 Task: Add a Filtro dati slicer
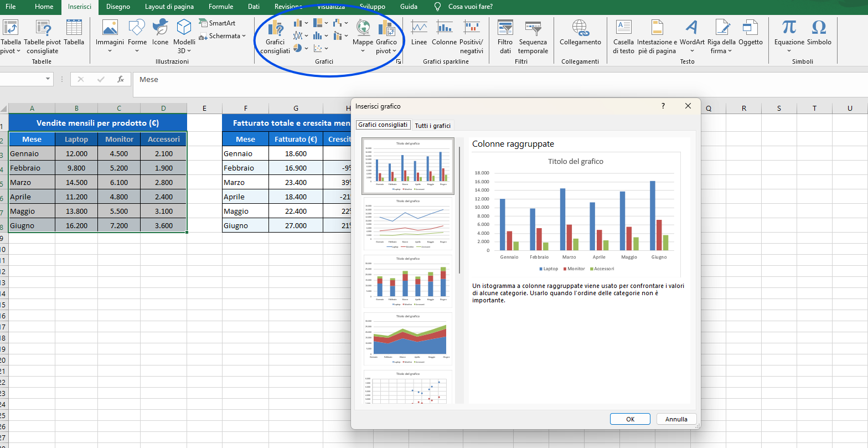click(x=505, y=37)
